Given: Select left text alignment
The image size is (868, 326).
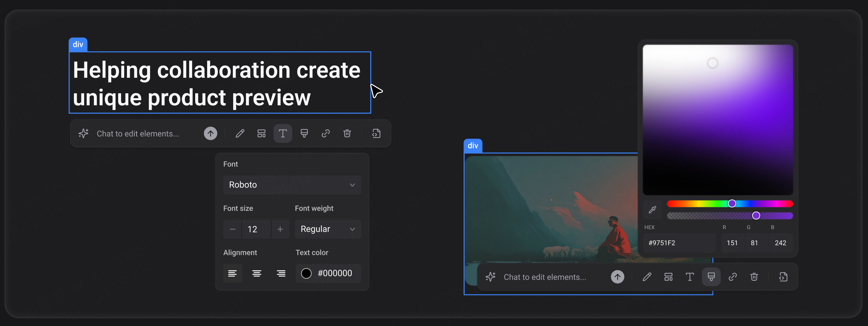Looking at the screenshot, I should 232,274.
